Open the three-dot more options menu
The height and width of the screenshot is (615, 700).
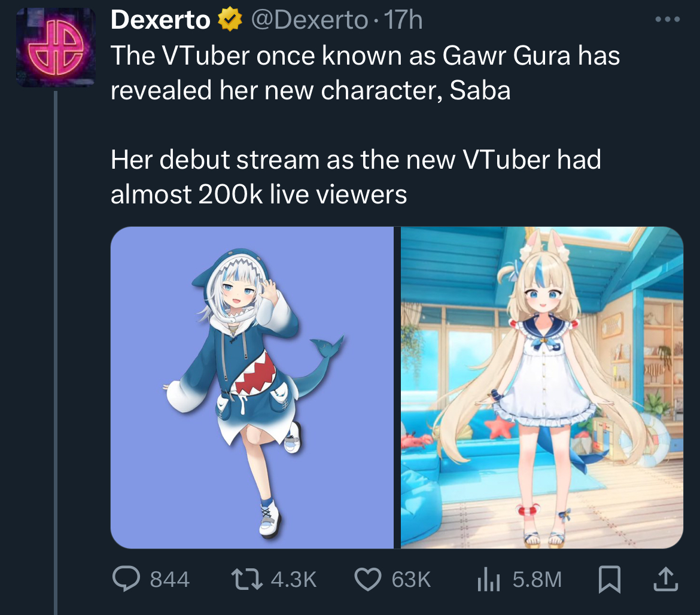[668, 19]
